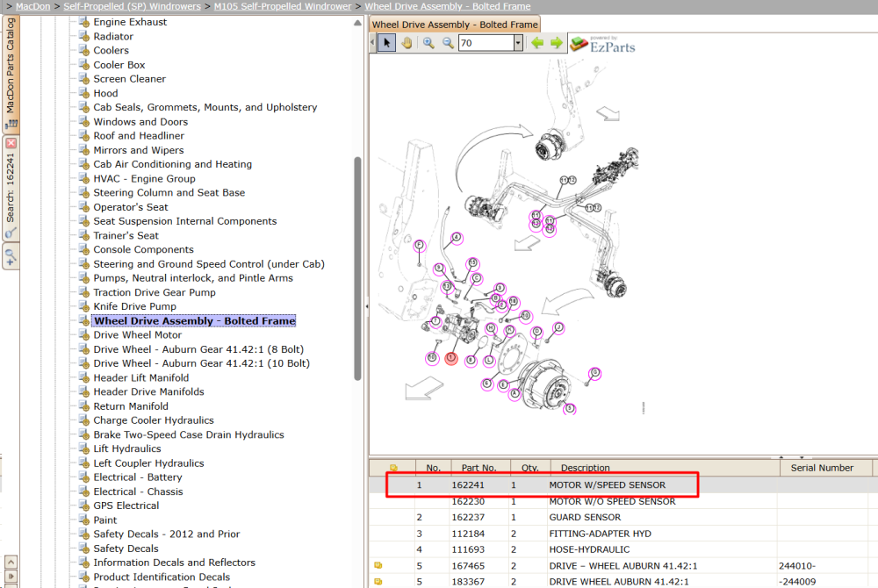Open the MacDon Parts Catalog side tab
This screenshot has height=588, width=878.
11,75
